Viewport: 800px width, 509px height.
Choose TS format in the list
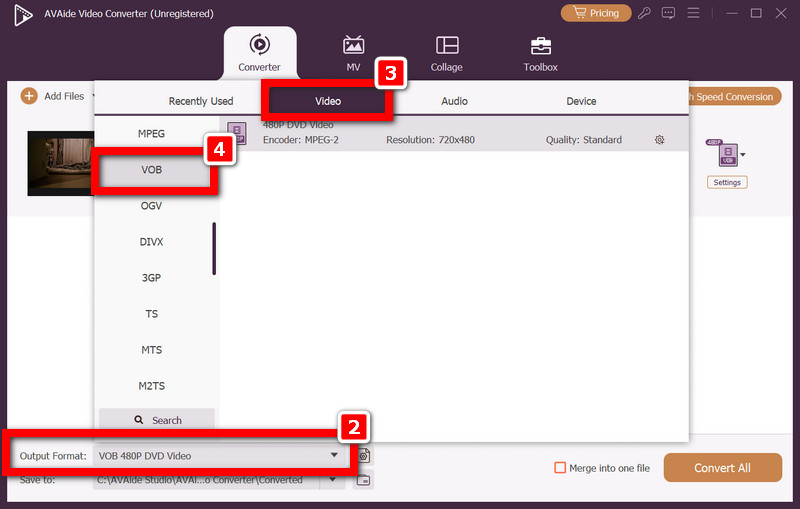pos(152,314)
